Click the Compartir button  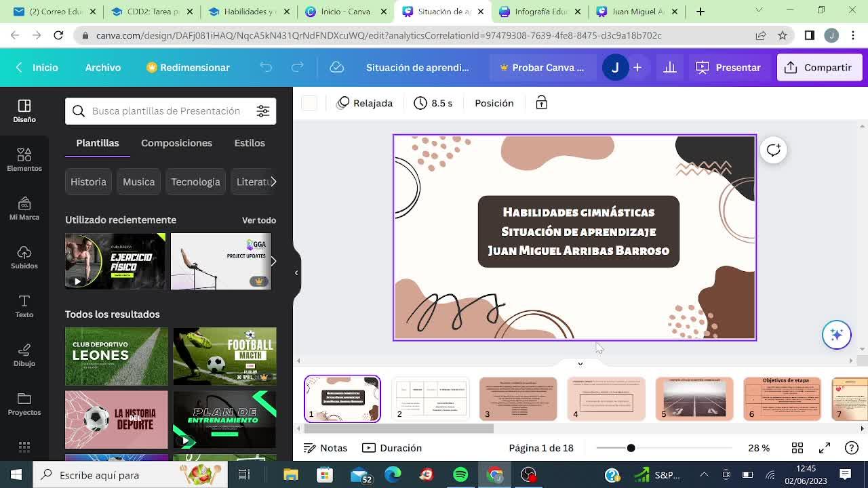click(819, 68)
